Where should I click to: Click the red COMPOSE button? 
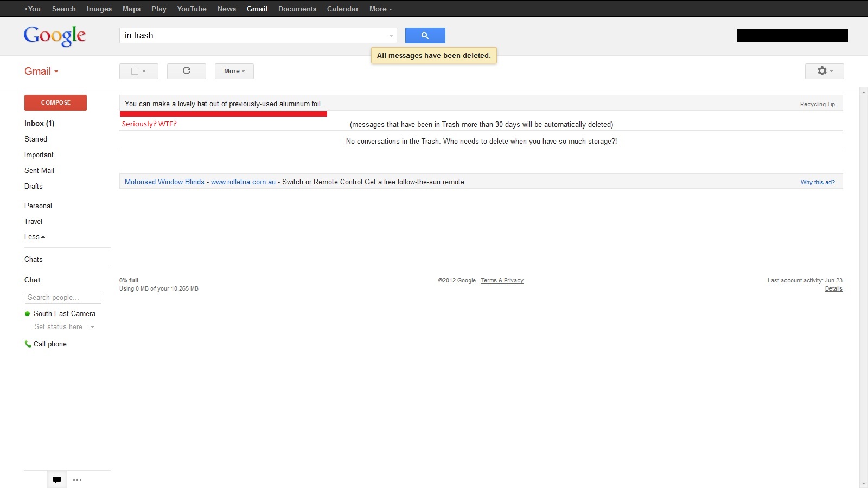pyautogui.click(x=55, y=102)
